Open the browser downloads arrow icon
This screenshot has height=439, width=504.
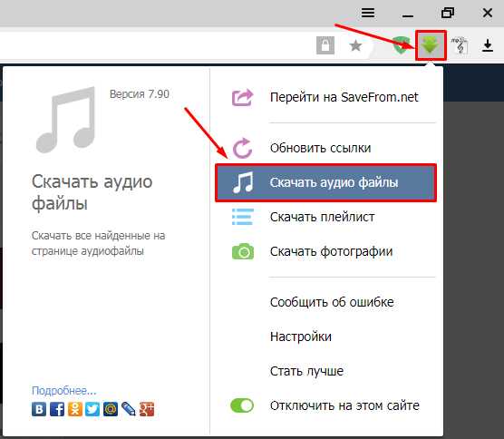click(x=488, y=45)
